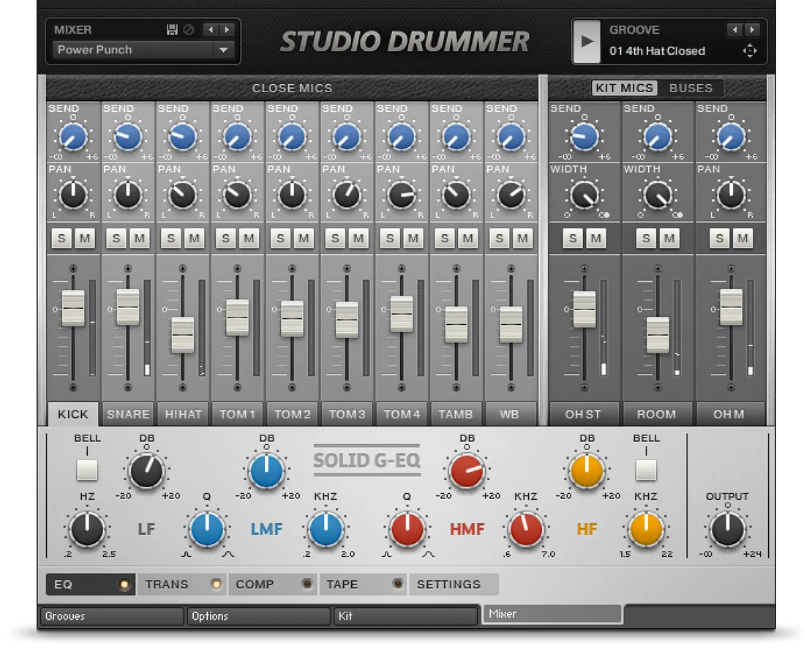
Task: Click the red HMF DB gain knob
Action: tap(467, 471)
